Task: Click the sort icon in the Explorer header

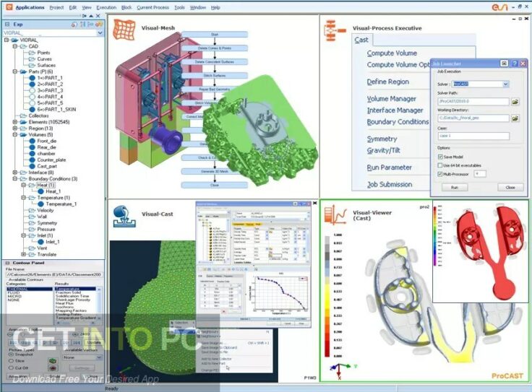Action: 82,25
